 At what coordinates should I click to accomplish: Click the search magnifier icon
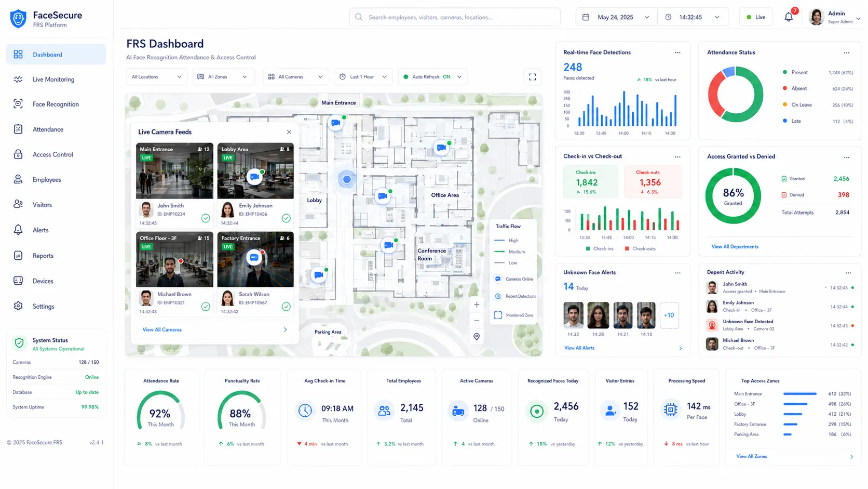click(359, 17)
